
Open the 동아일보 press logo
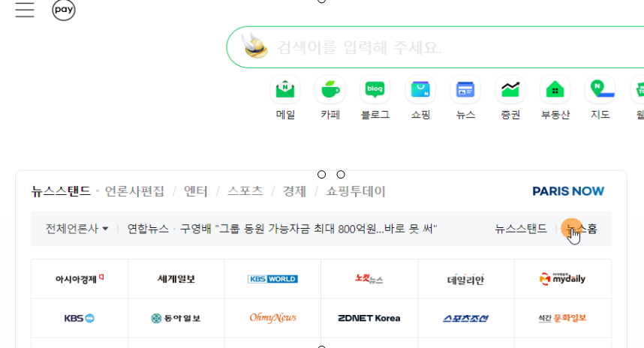[176, 318]
